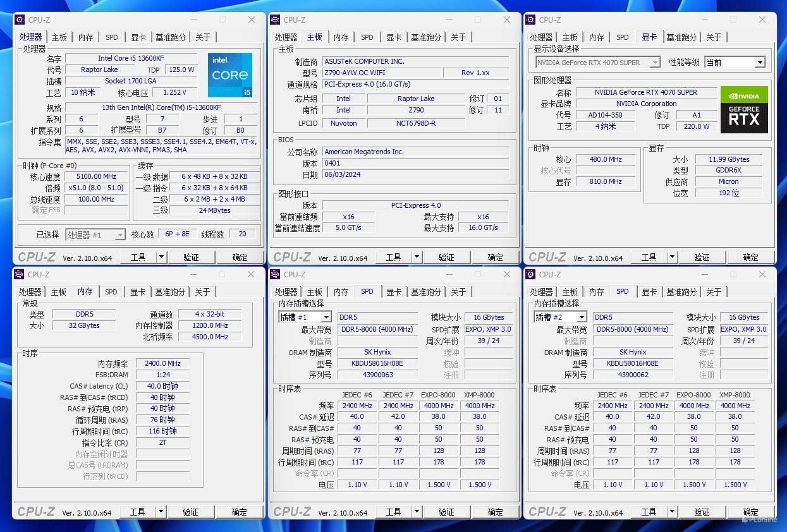787x532 pixels.
Task: Expand the 工具 arrow in the mainboard window
Action: (x=417, y=257)
